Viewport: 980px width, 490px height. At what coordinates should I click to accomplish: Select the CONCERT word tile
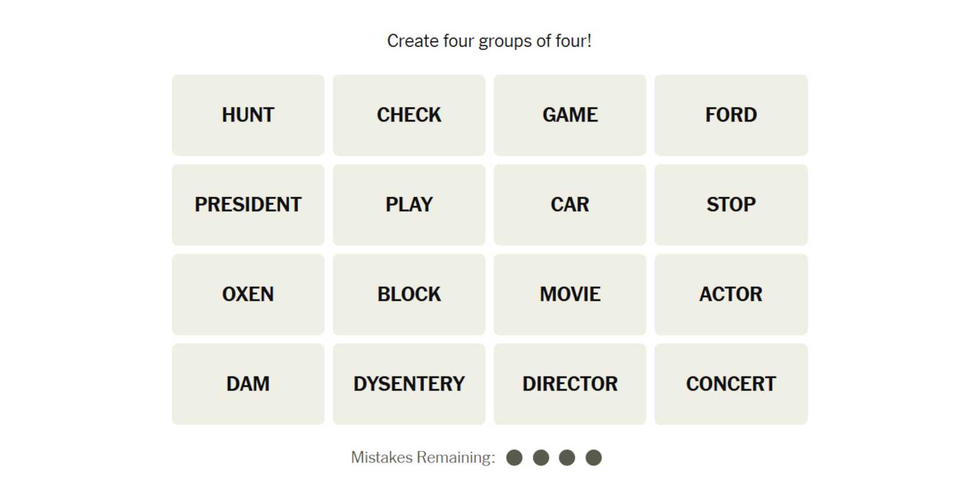pos(731,384)
